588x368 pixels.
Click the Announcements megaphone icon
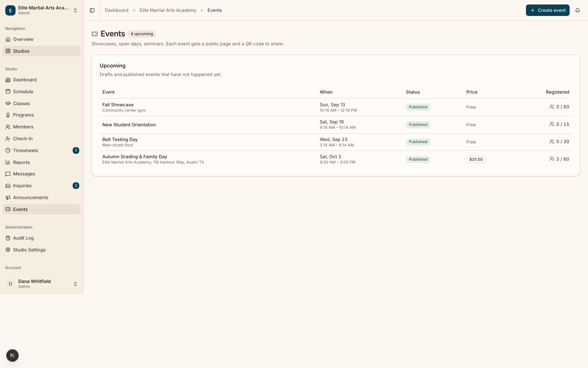tap(8, 198)
